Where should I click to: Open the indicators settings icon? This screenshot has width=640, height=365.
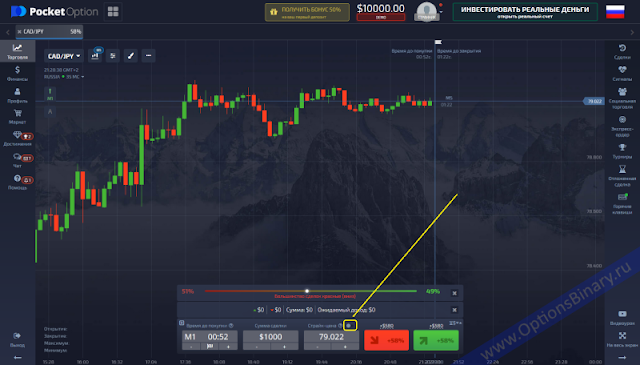[113, 56]
